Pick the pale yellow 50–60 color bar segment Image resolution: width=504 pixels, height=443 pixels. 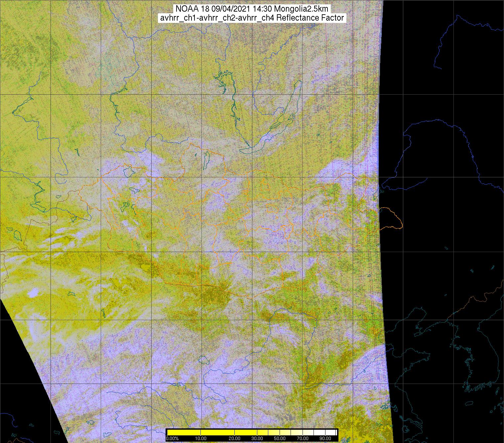[285, 432]
